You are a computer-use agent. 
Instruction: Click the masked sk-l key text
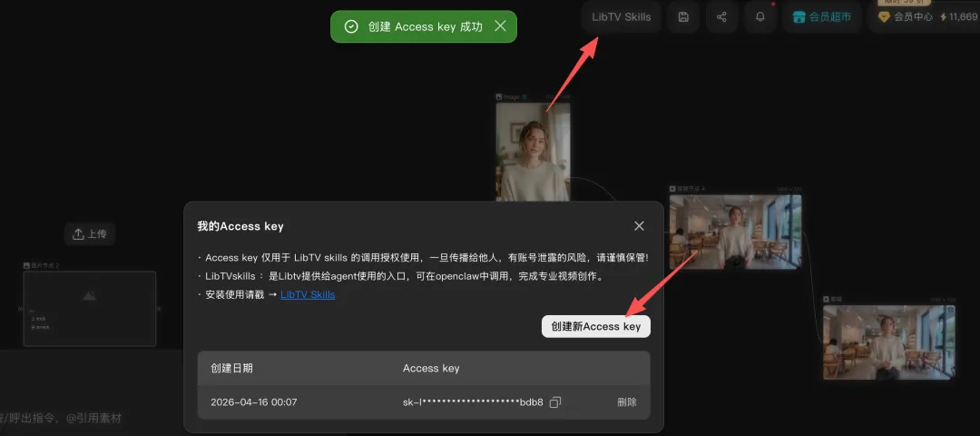pos(473,402)
